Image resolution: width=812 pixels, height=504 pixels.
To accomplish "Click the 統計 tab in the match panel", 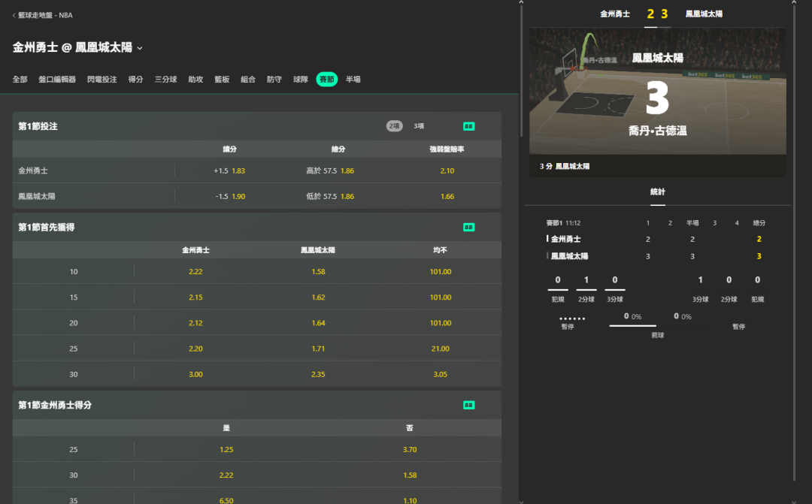I will (x=658, y=192).
